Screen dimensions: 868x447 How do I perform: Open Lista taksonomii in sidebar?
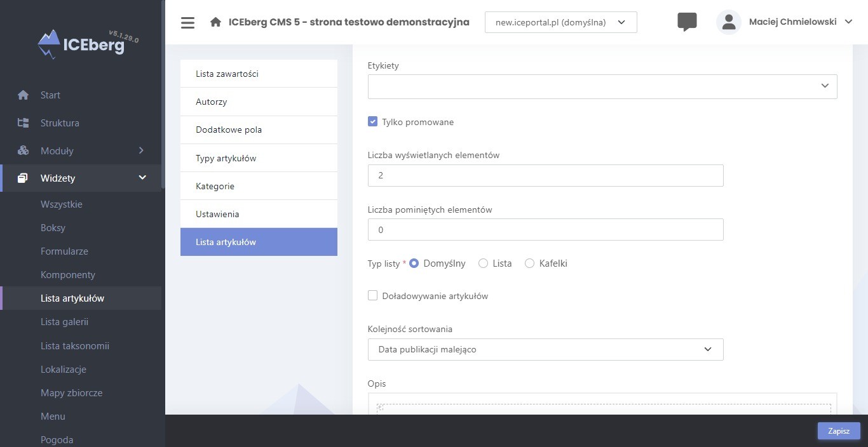(x=75, y=346)
